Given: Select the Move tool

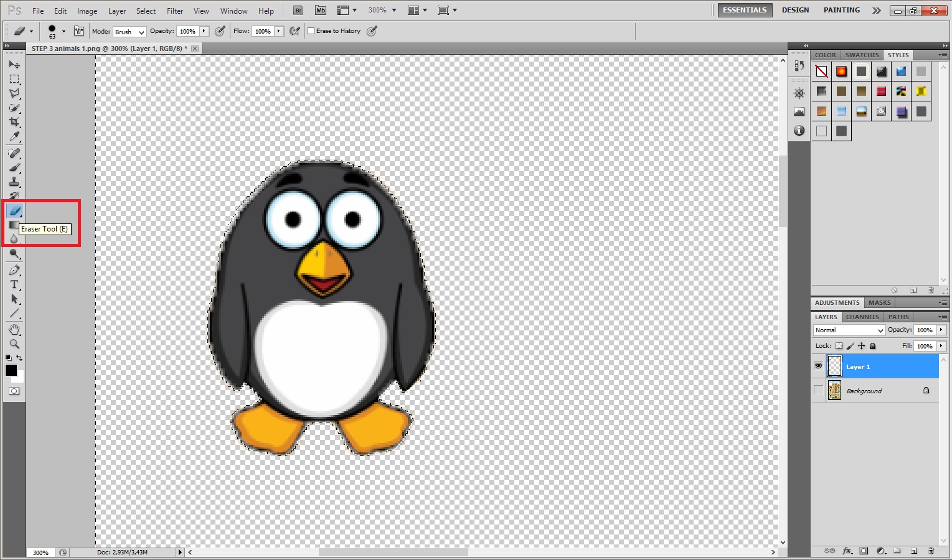Looking at the screenshot, I should point(14,65).
